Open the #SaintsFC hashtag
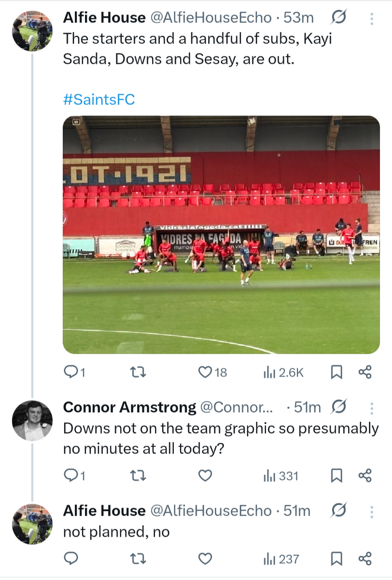 click(x=99, y=100)
